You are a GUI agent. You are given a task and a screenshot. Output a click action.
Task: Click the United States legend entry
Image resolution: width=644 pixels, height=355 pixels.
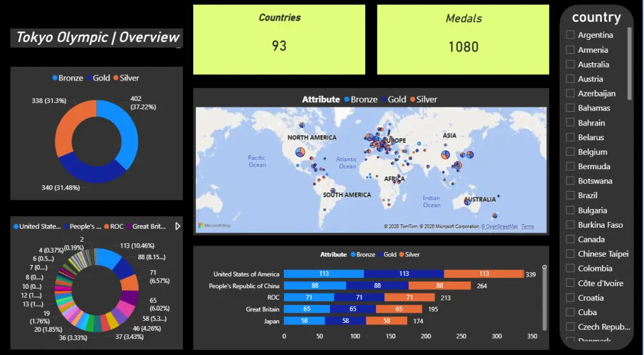pyautogui.click(x=37, y=226)
